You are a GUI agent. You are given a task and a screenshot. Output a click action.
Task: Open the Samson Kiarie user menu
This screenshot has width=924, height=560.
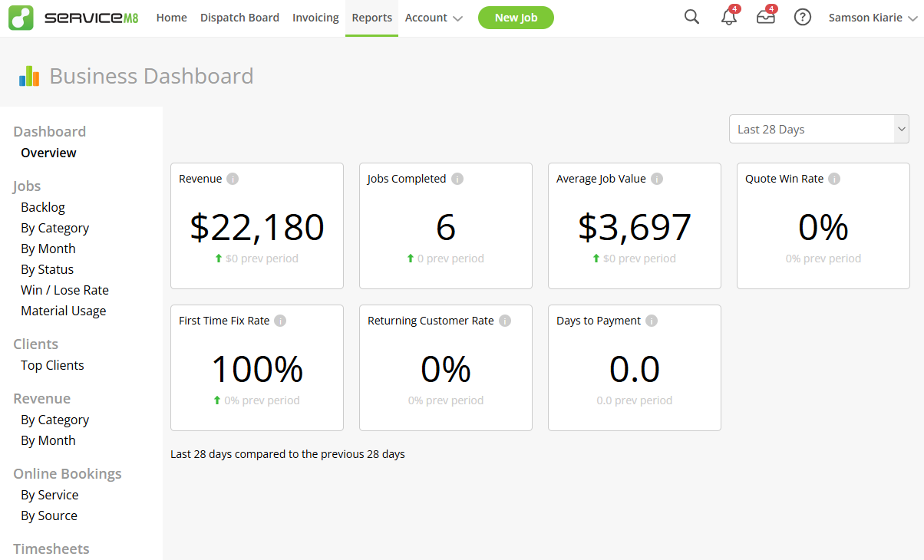tap(873, 18)
